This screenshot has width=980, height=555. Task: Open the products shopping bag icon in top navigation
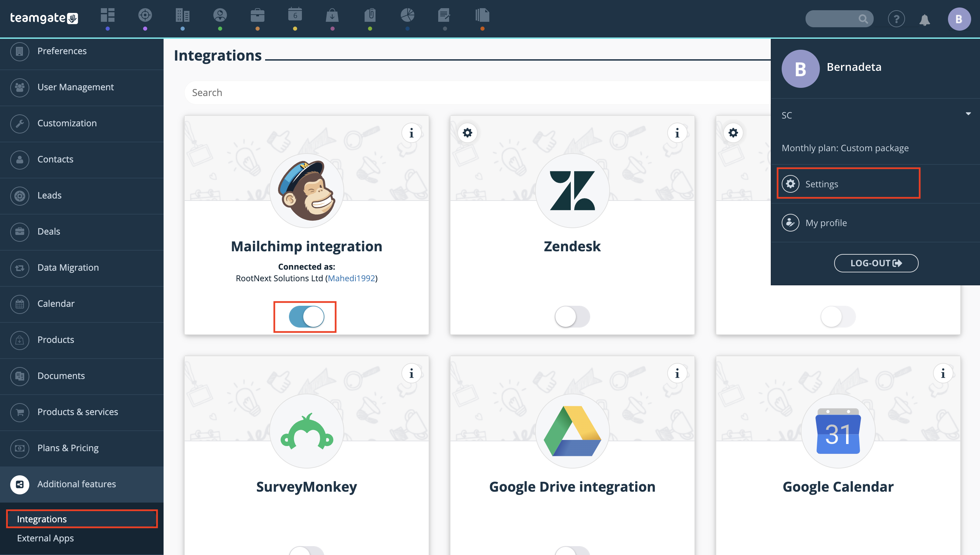332,15
